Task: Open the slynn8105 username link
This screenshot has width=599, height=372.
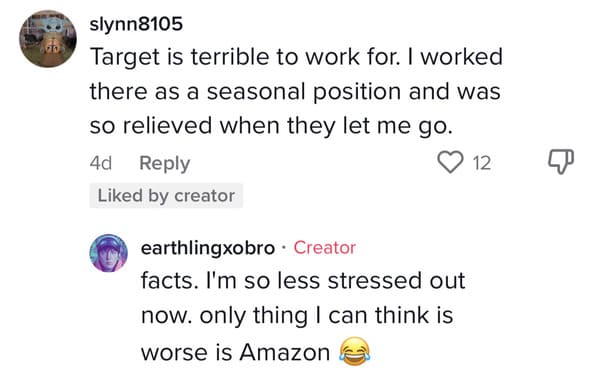Action: [x=136, y=24]
